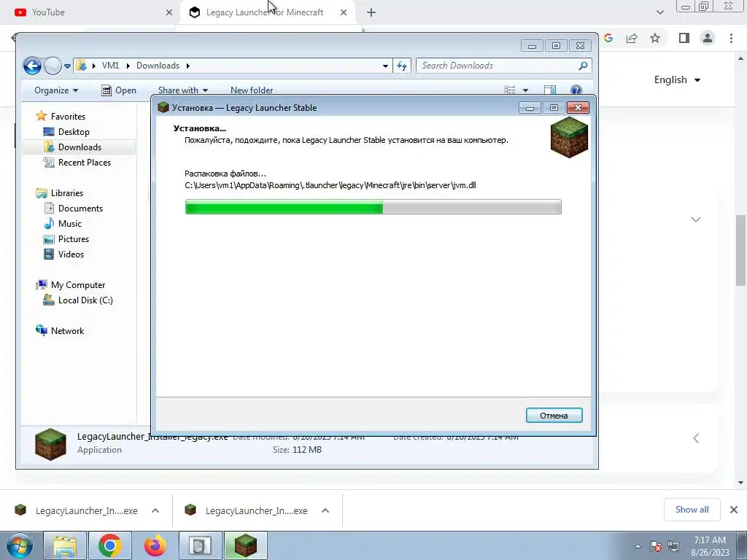The width and height of the screenshot is (747, 560).
Task: Open Action Center flag icon
Action: (656, 546)
